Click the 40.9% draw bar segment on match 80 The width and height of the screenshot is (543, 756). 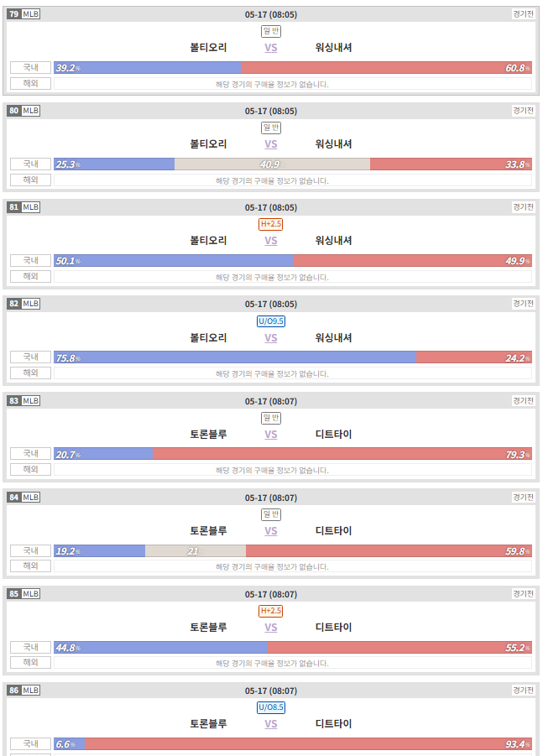(272, 164)
